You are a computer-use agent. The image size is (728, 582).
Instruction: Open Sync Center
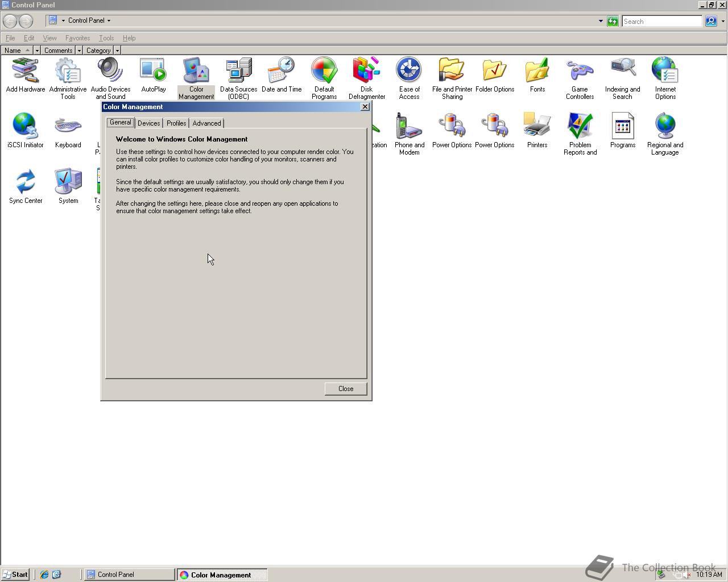(26, 186)
